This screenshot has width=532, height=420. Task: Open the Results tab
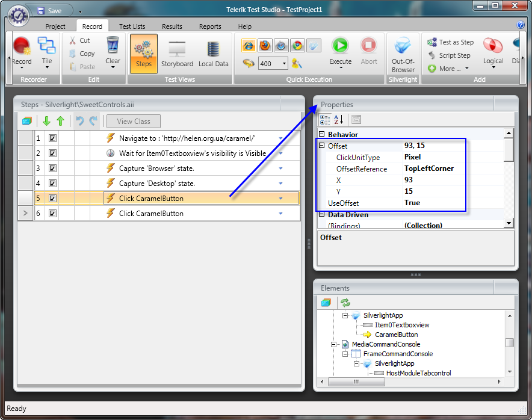172,26
